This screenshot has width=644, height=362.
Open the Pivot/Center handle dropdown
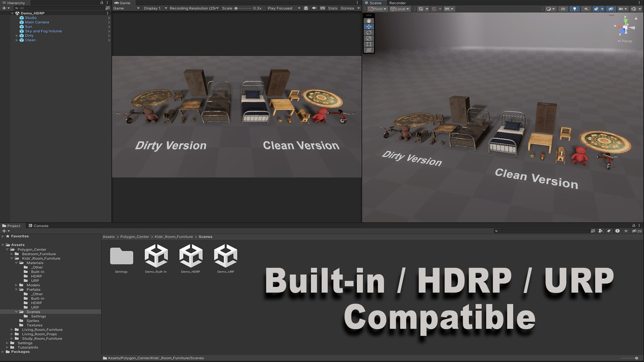[378, 9]
